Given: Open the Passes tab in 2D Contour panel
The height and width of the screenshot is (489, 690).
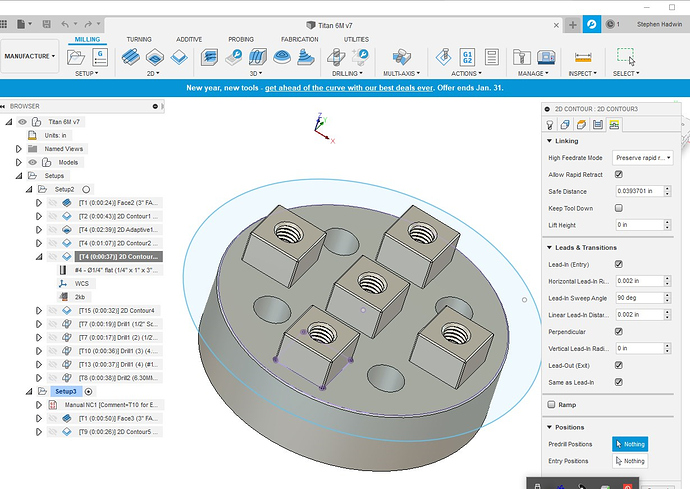Looking at the screenshot, I should click(598, 125).
